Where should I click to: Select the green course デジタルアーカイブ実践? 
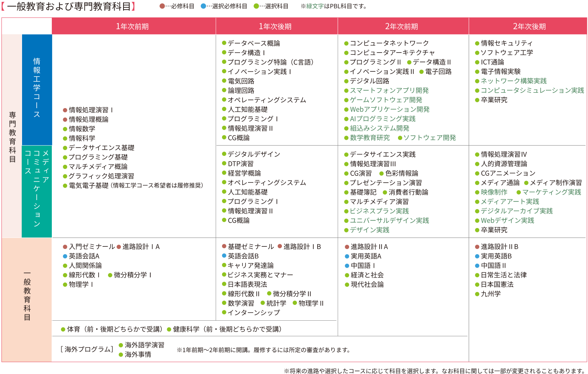tap(514, 211)
